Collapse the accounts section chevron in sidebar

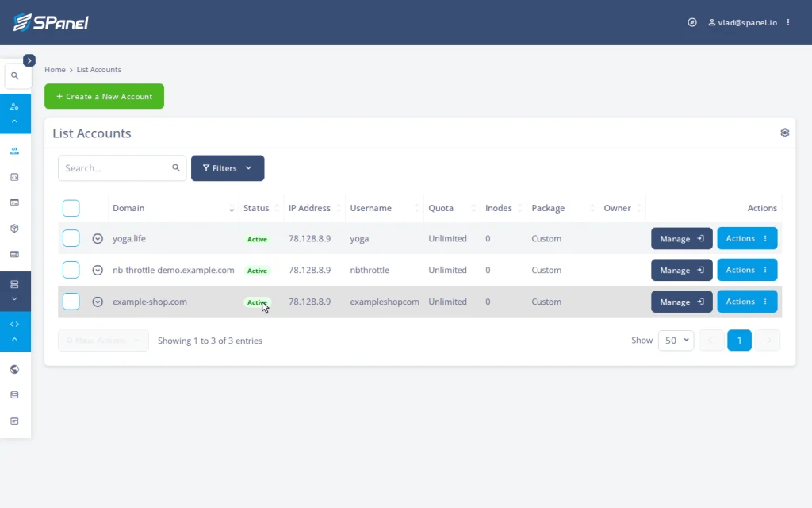[x=14, y=121]
